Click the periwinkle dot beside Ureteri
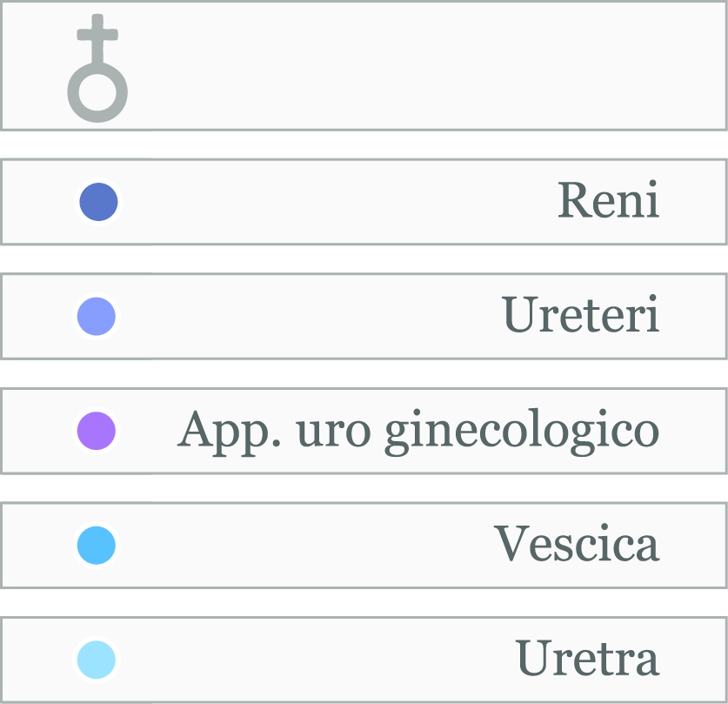The image size is (728, 704). [97, 316]
